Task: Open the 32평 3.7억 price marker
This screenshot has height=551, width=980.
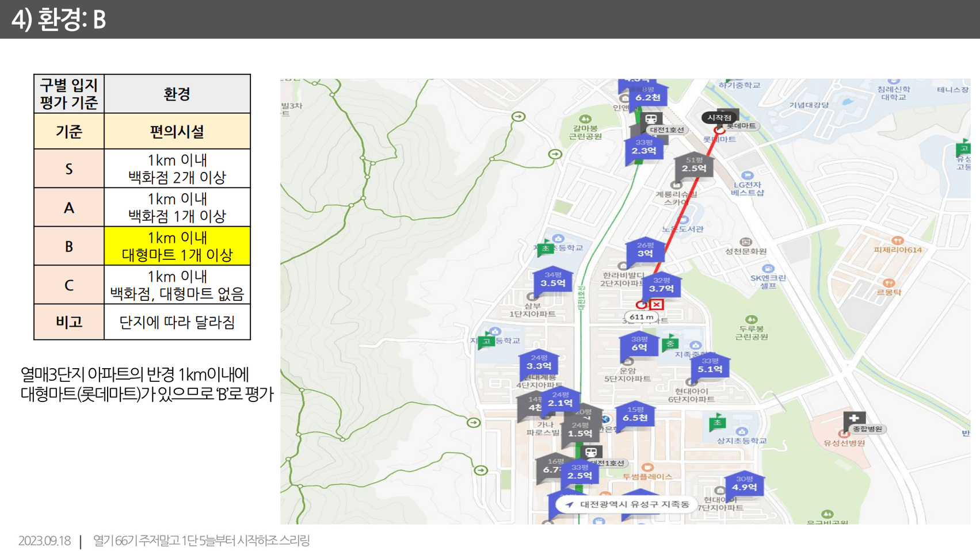Action: tap(661, 286)
